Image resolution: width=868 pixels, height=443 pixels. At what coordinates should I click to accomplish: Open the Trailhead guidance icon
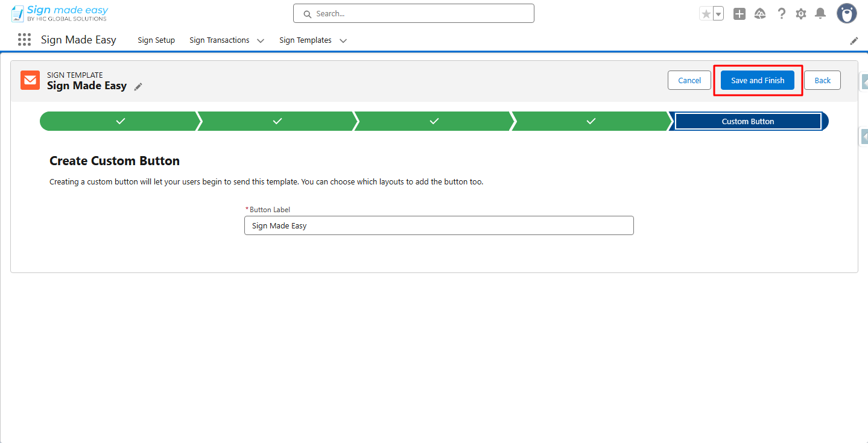tap(760, 13)
